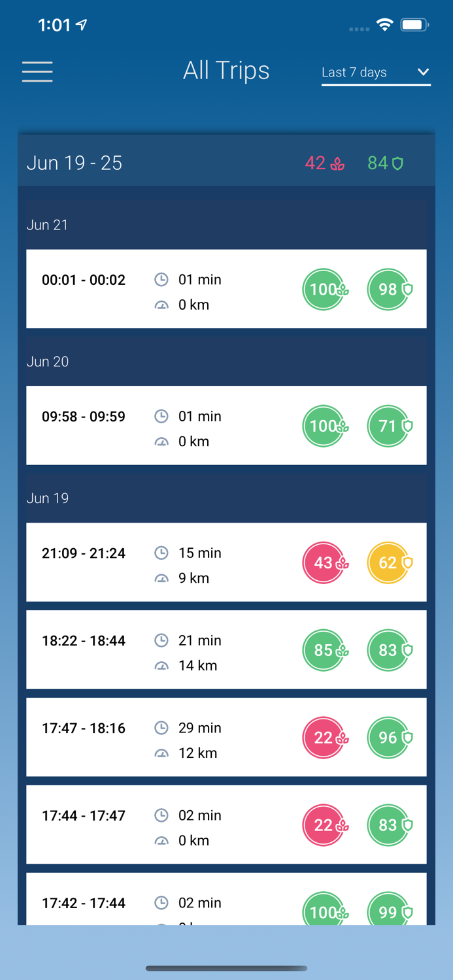The height and width of the screenshot is (980, 453).
Task: Tap the yellow safety score 62 badge
Action: tap(389, 563)
